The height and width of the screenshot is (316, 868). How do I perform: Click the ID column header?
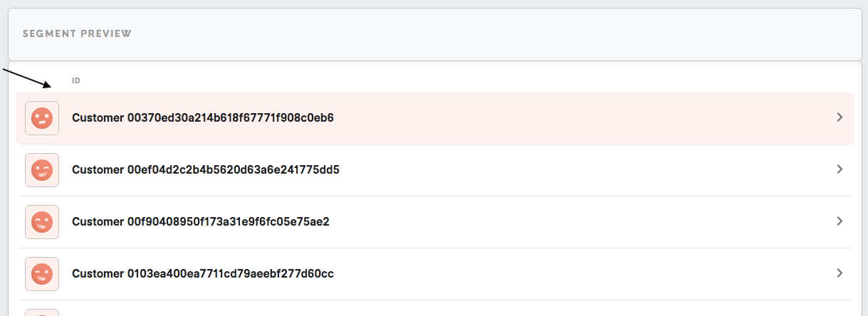tap(75, 81)
